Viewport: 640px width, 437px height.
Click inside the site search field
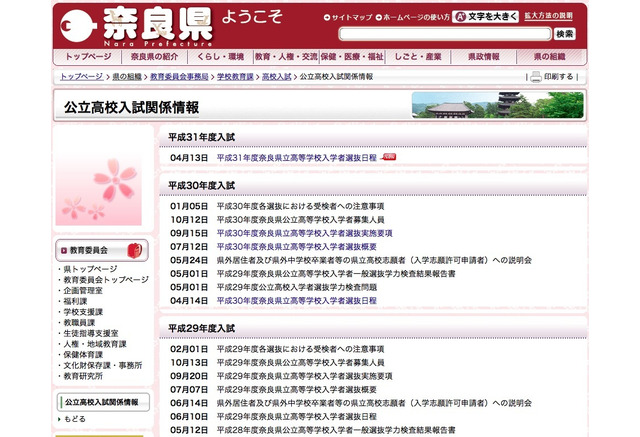[x=445, y=34]
